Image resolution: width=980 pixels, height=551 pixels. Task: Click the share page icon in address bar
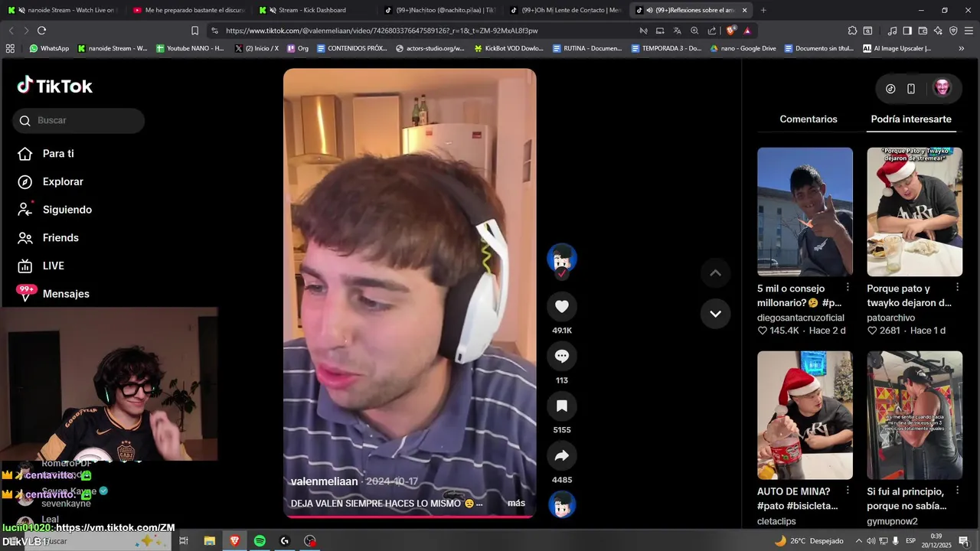coord(712,31)
